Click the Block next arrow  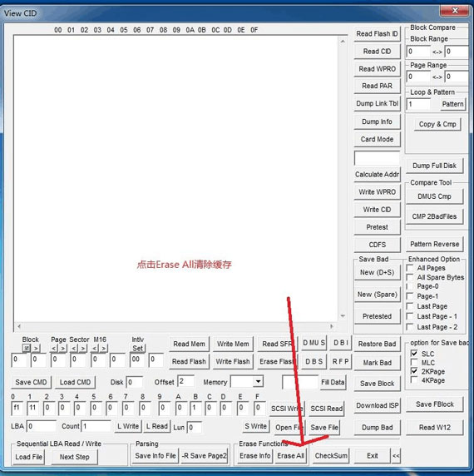pos(36,349)
